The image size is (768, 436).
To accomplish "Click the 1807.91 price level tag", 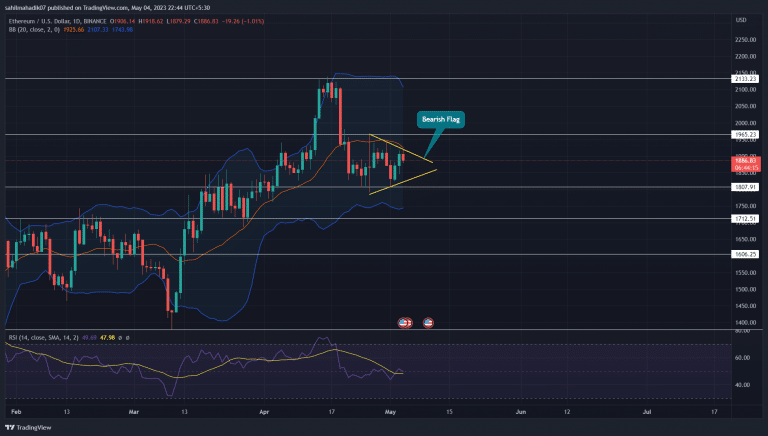I will (747, 186).
